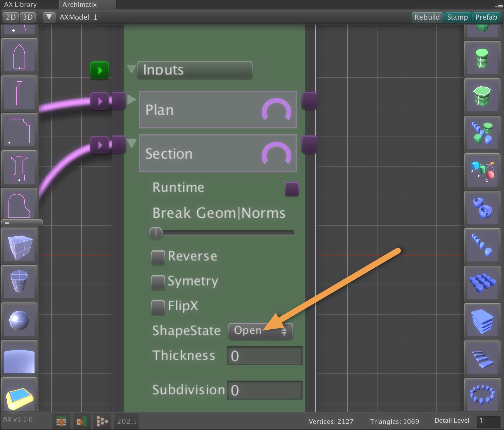Click the Section input purple arrow connector
Viewport: 504px width, 430px height.
point(100,145)
